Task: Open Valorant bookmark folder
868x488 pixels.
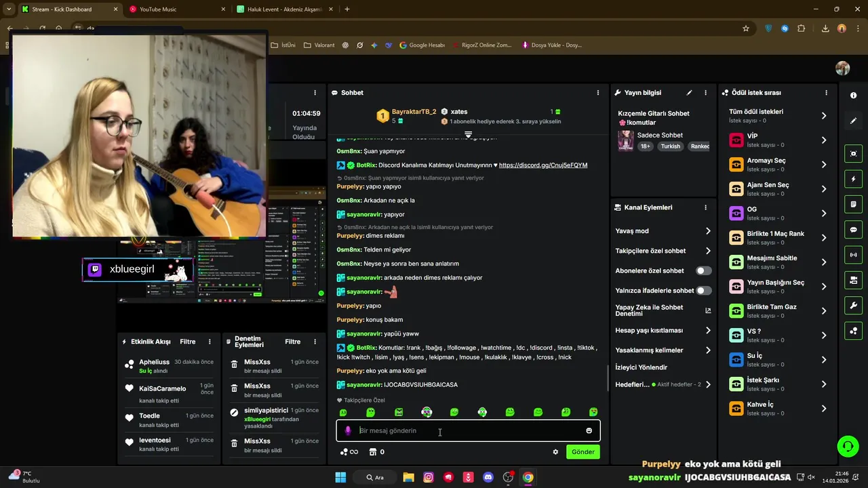Action: point(319,45)
